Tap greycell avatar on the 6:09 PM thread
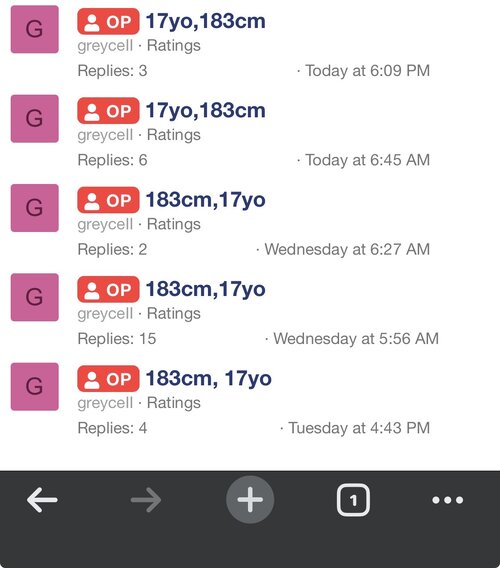The height and width of the screenshot is (568, 500). click(34, 29)
